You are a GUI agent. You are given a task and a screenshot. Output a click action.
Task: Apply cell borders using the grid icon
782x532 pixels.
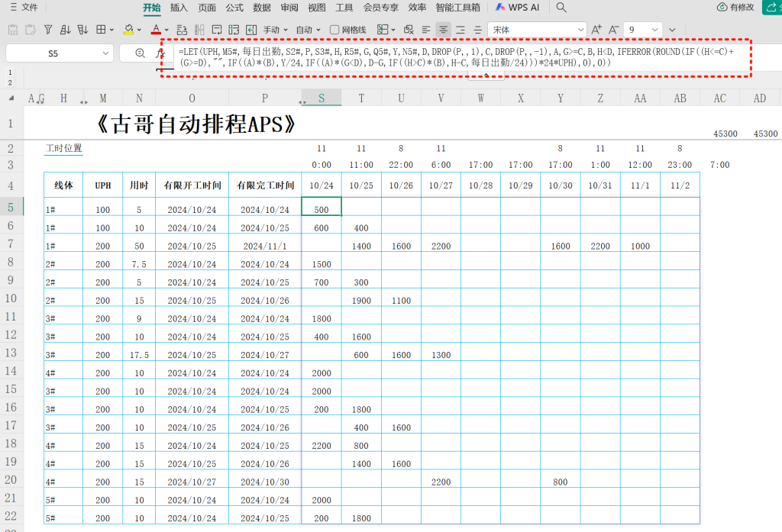(101, 30)
